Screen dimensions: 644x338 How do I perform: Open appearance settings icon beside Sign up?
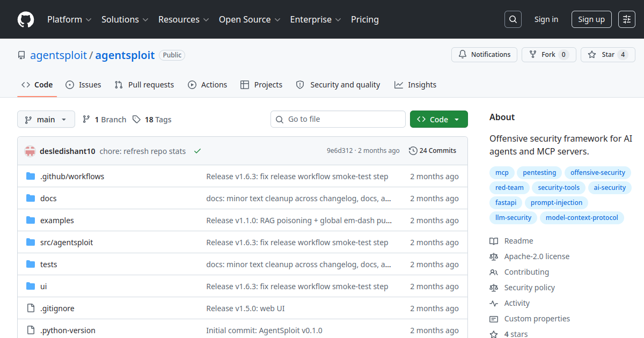627,19
